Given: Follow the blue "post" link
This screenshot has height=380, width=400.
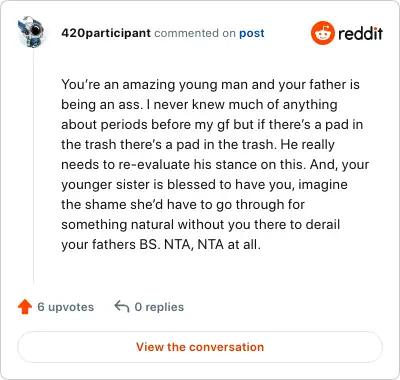Looking at the screenshot, I should (x=252, y=33).
